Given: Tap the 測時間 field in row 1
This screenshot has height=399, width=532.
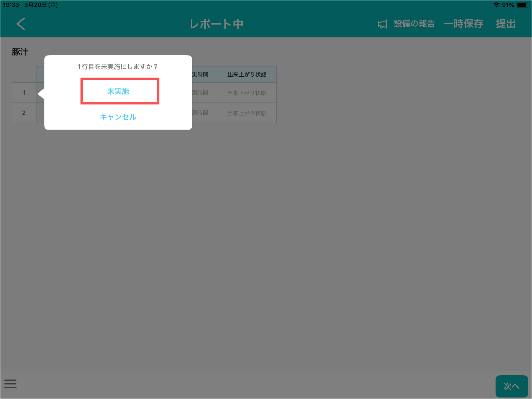Looking at the screenshot, I should coord(204,93).
